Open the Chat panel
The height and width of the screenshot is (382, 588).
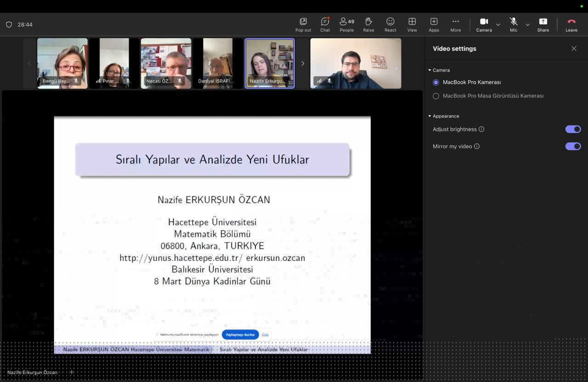[x=325, y=22]
